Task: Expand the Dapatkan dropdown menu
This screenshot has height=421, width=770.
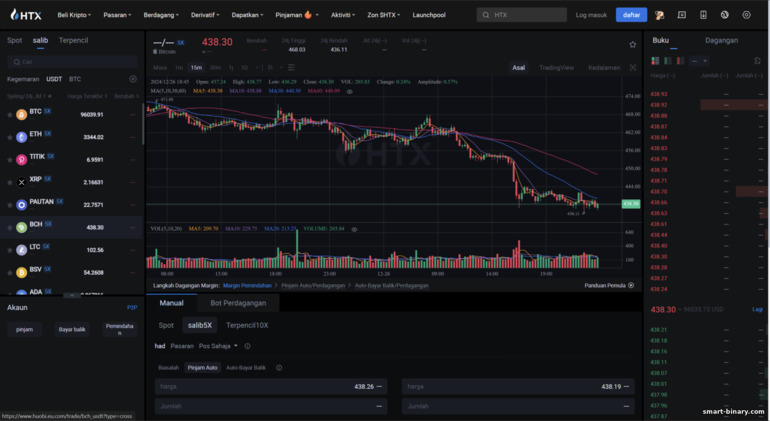Action: [247, 15]
